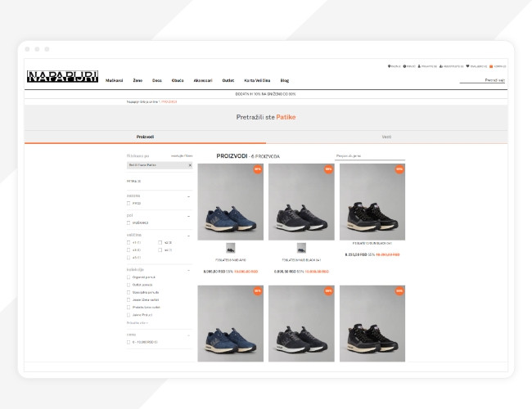Select color variant swatch under blue sneaker

tap(230, 248)
